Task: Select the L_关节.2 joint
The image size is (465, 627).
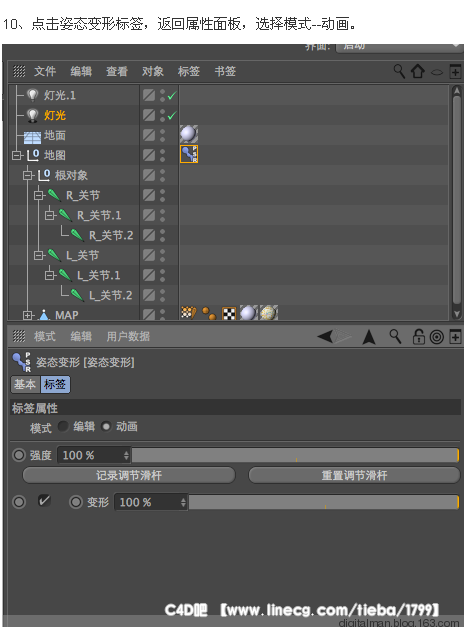Action: (110, 296)
